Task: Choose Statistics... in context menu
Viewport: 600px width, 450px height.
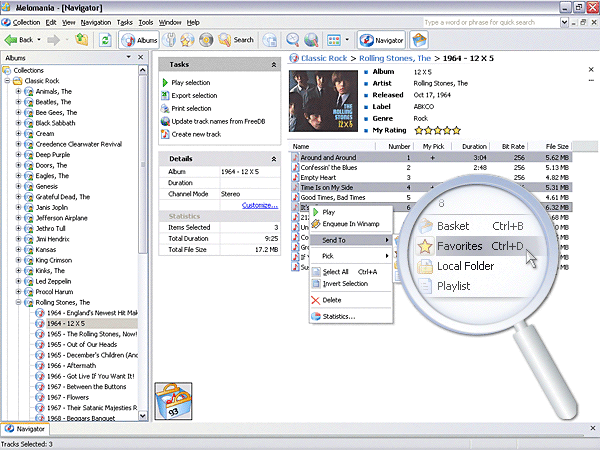Action: [x=351, y=317]
